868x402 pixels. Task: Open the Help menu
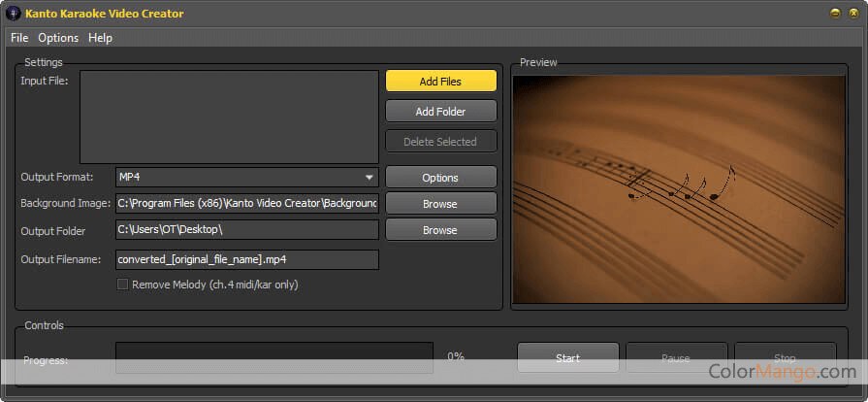point(100,38)
